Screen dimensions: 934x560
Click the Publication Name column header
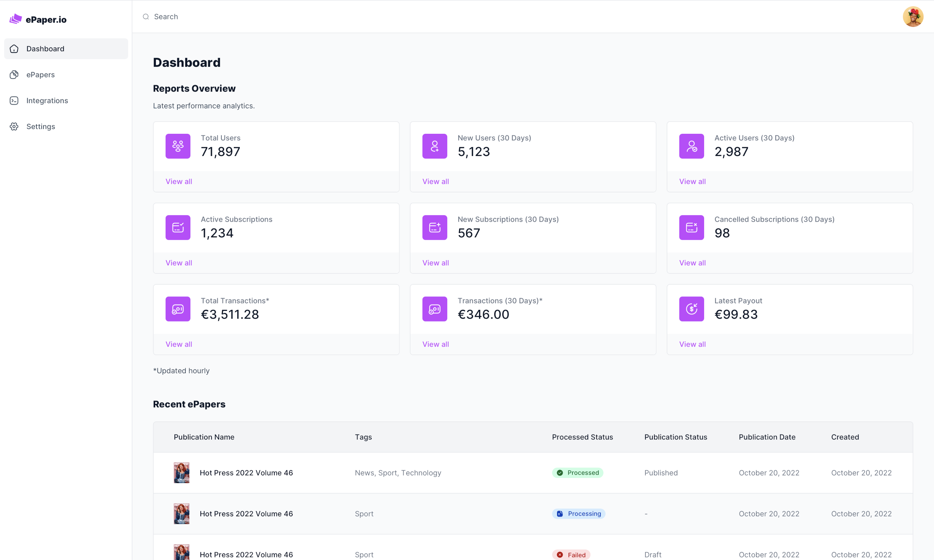(x=204, y=437)
